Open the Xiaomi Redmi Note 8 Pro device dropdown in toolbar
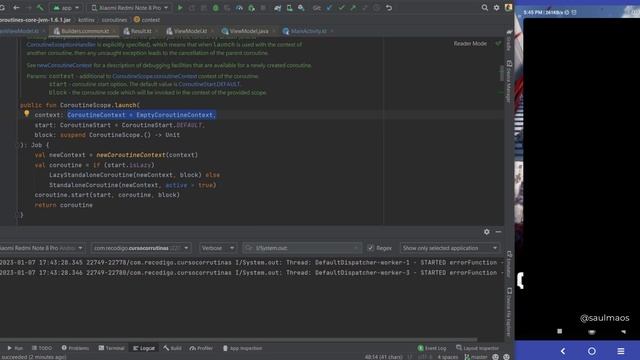The height and width of the screenshot is (360, 640). coord(129,8)
